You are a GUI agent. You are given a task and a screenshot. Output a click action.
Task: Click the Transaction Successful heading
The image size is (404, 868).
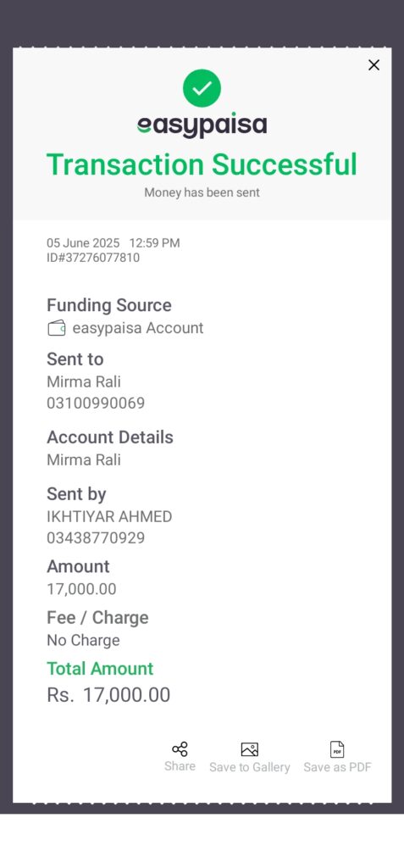click(x=202, y=164)
